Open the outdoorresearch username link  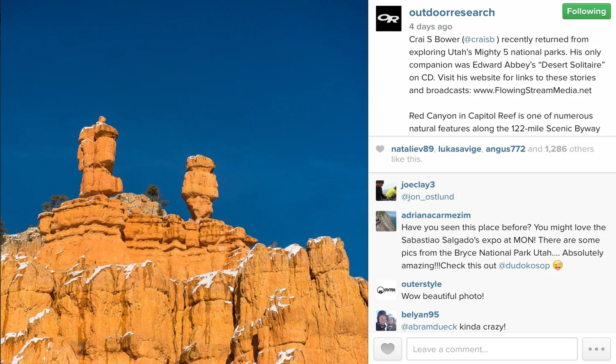pyautogui.click(x=452, y=12)
